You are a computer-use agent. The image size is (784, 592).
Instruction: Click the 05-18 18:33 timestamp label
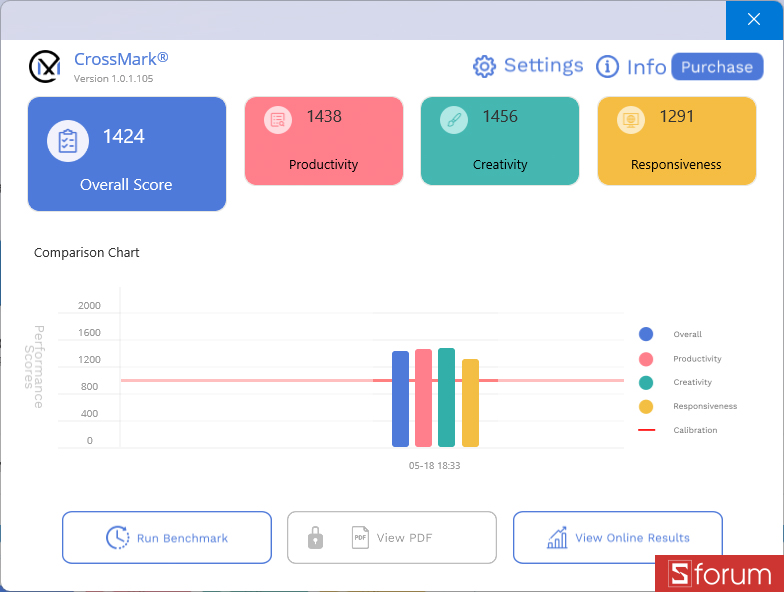(x=434, y=466)
